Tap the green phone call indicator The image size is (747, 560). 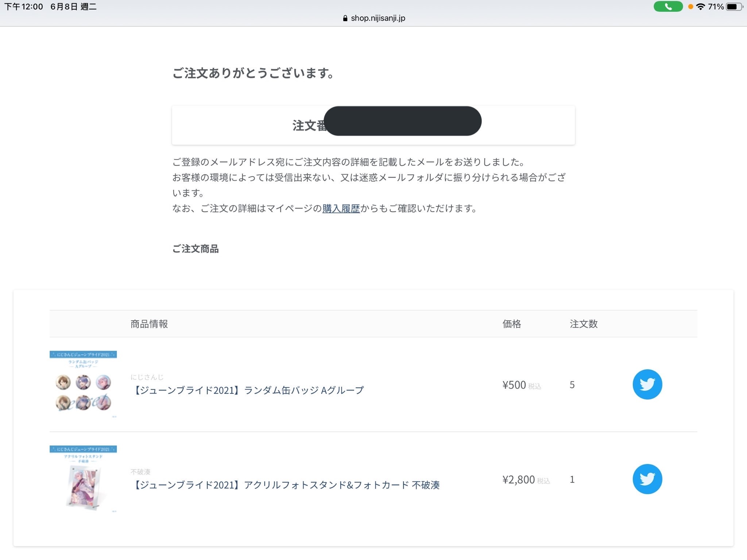668,7
